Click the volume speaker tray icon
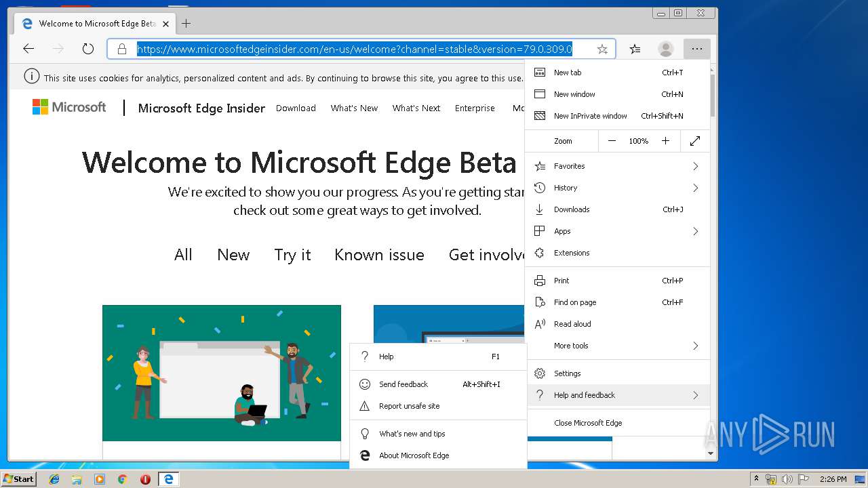 click(787, 479)
